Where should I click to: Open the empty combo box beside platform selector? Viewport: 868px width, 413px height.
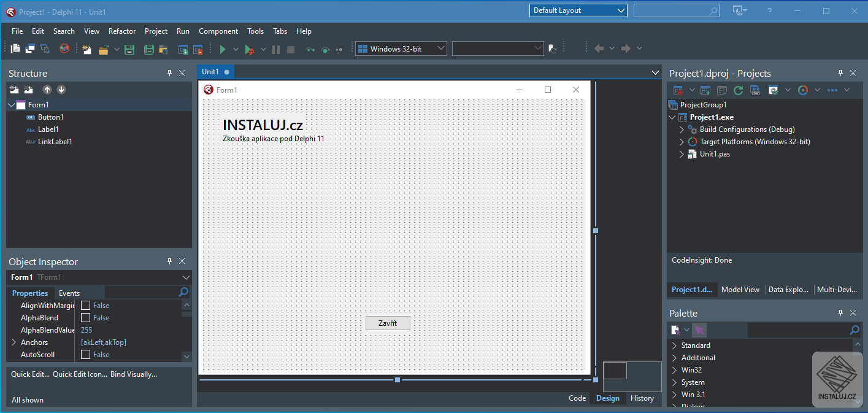[498, 48]
